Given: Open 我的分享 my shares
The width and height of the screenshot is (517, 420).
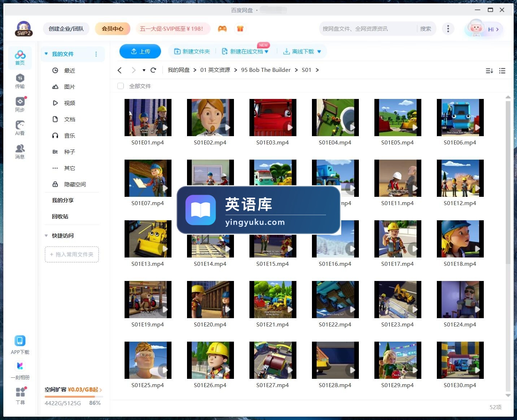Looking at the screenshot, I should tap(63, 200).
